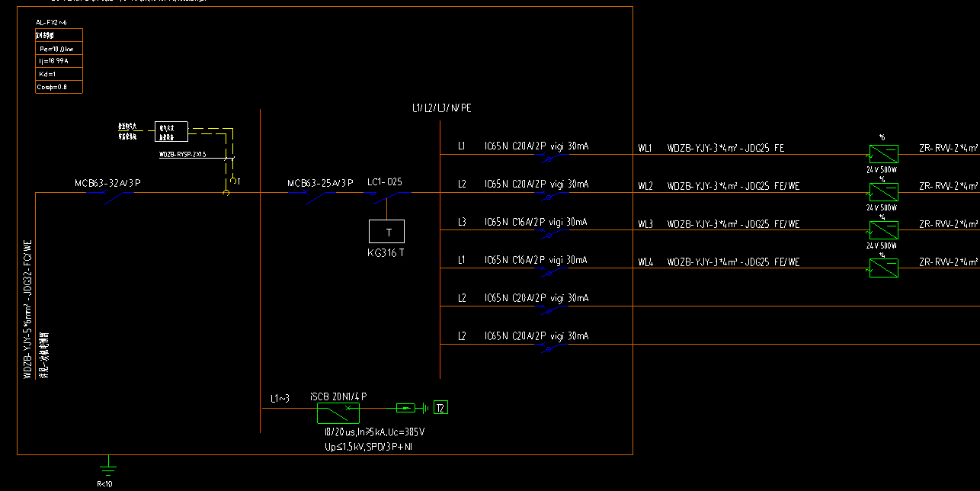Click the LC1-D25 label
Screen dimensions: 980x491
[x=385, y=183]
